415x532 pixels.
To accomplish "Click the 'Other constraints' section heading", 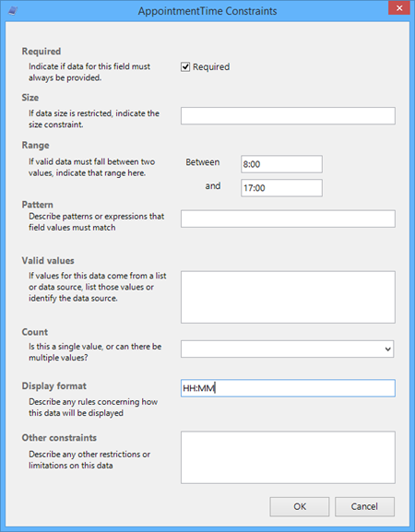I will pyautogui.click(x=59, y=438).
